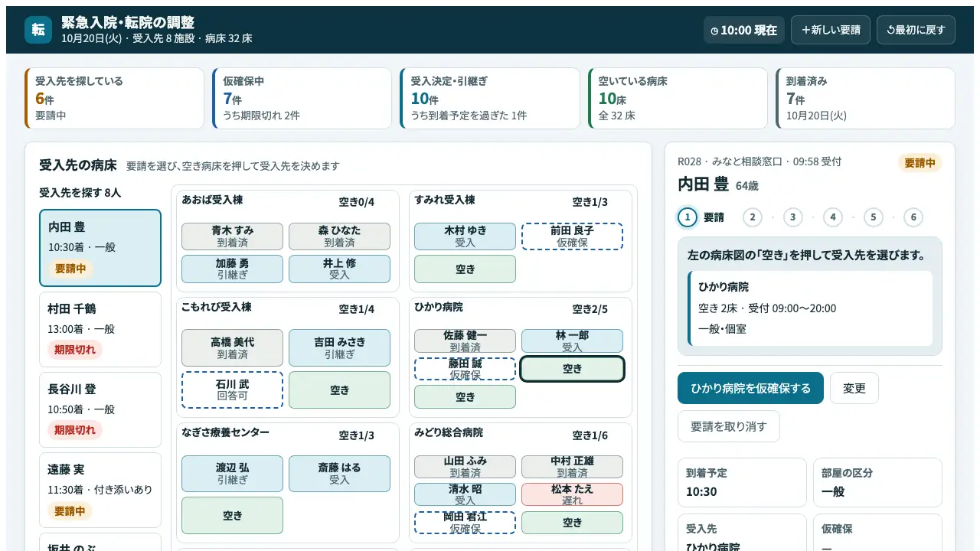This screenshot has height=551, width=980.
Task: Select the "空いている病床" summary card
Action: pyautogui.click(x=678, y=98)
